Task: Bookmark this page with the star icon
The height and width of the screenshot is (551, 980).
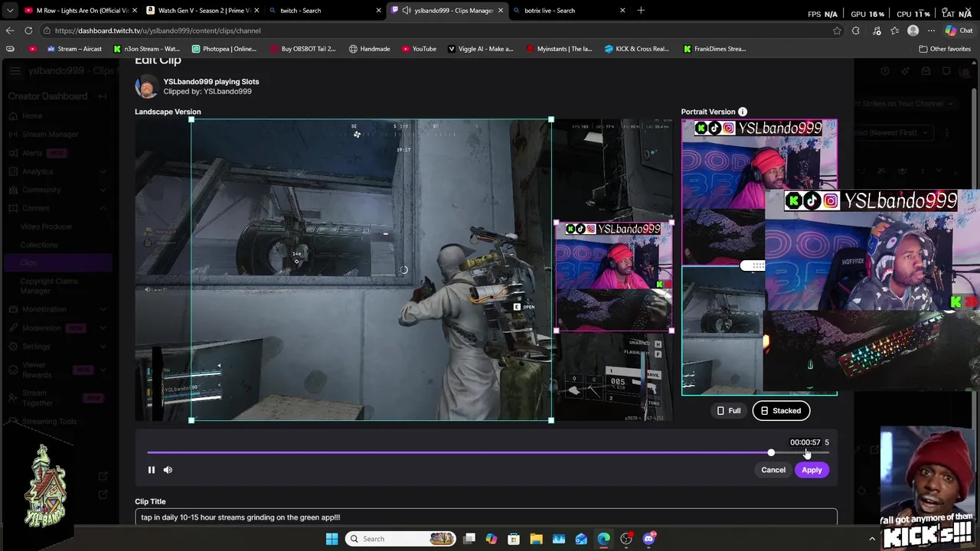Action: pos(837,31)
